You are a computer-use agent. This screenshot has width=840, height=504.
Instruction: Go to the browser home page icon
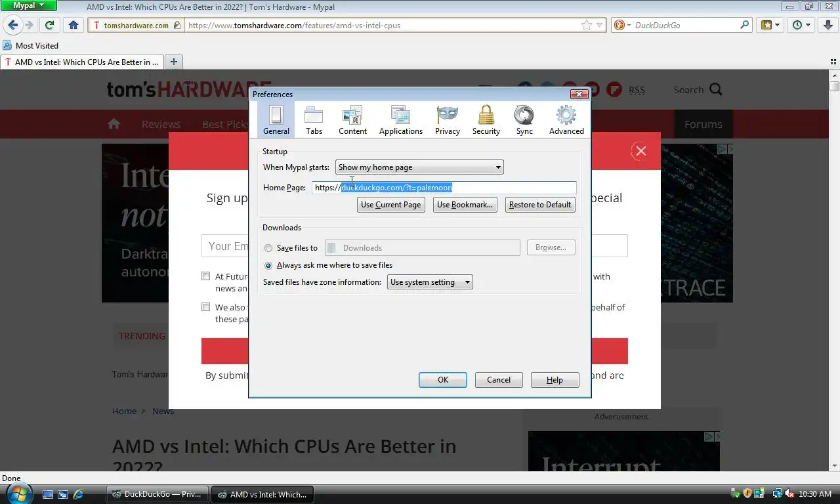73,25
